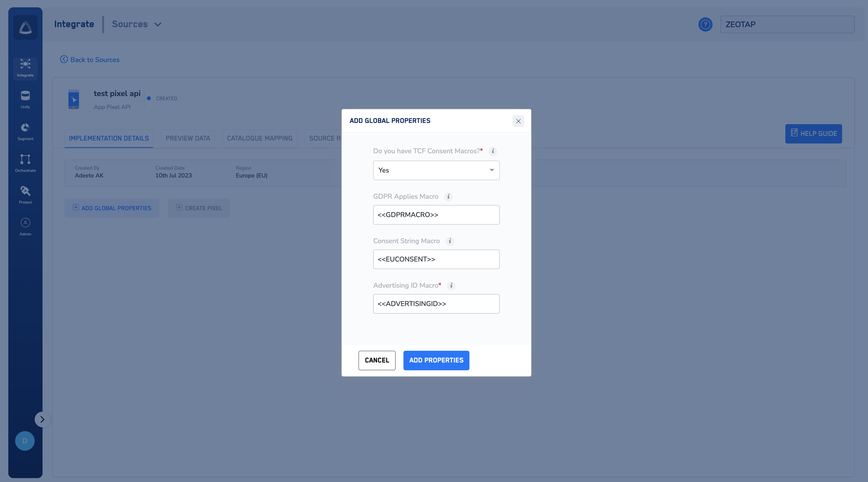Switch to Preview Data tab
This screenshot has width=868, height=482.
pos(188,138)
